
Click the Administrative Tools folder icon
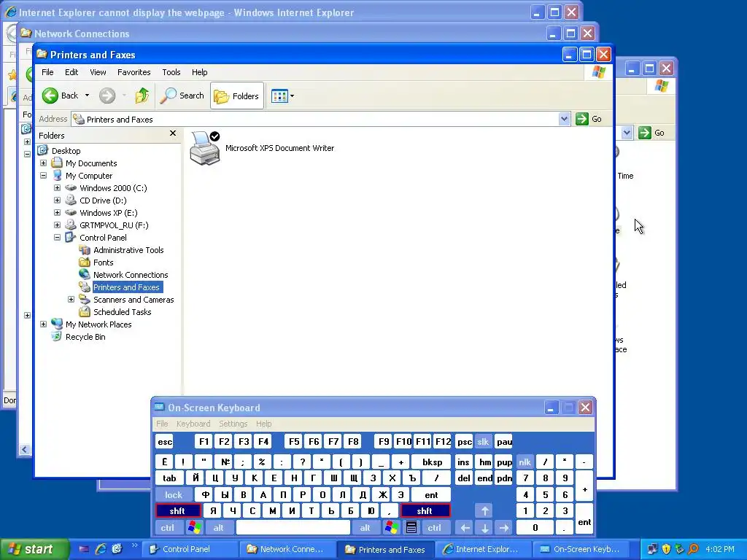point(85,250)
